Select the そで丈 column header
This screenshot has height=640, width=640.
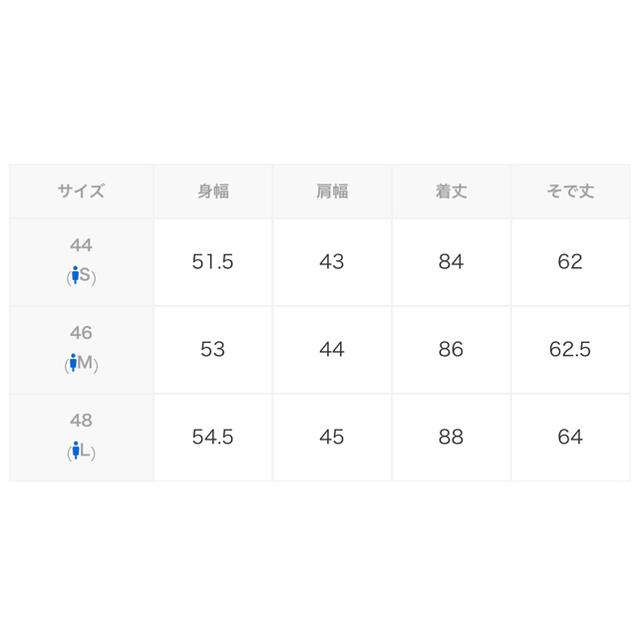coord(571,191)
